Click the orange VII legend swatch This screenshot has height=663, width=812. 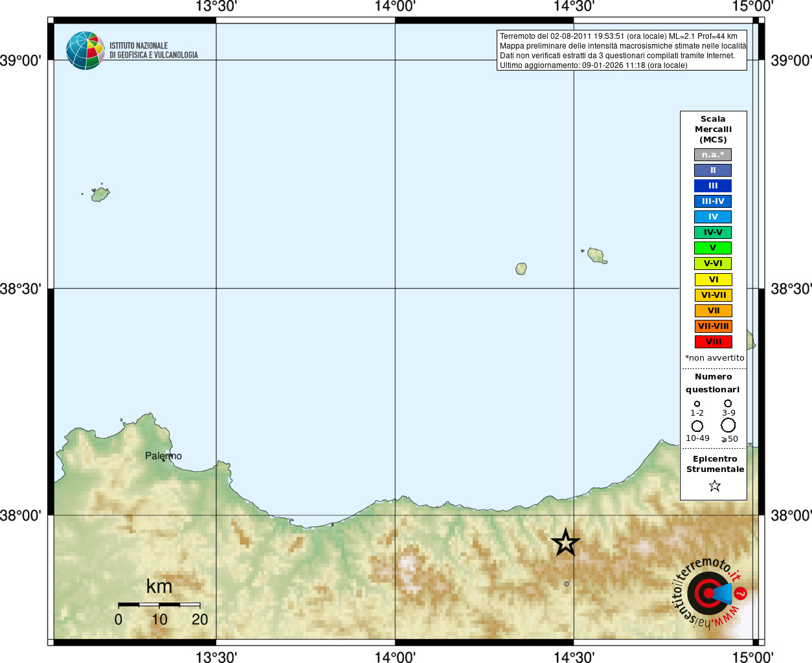713,311
